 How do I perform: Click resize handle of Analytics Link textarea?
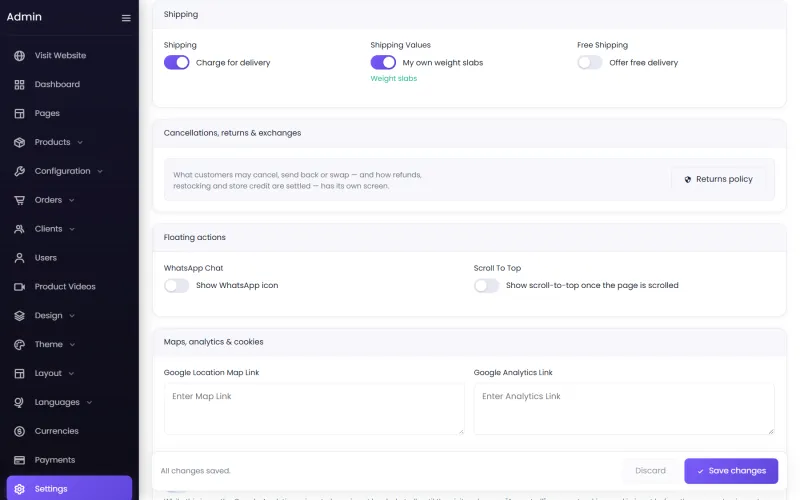[x=771, y=432]
